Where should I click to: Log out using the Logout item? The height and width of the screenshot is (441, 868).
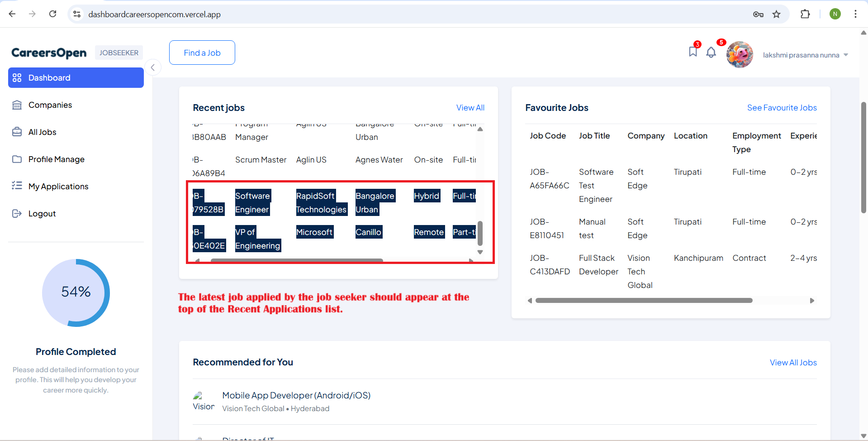42,214
